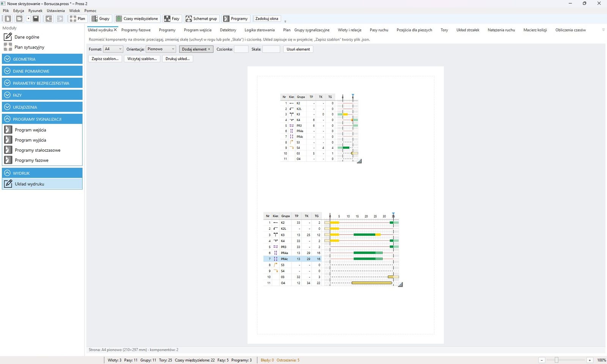Open the Format A4 combo box
The width and height of the screenshot is (607, 364).
tap(113, 49)
